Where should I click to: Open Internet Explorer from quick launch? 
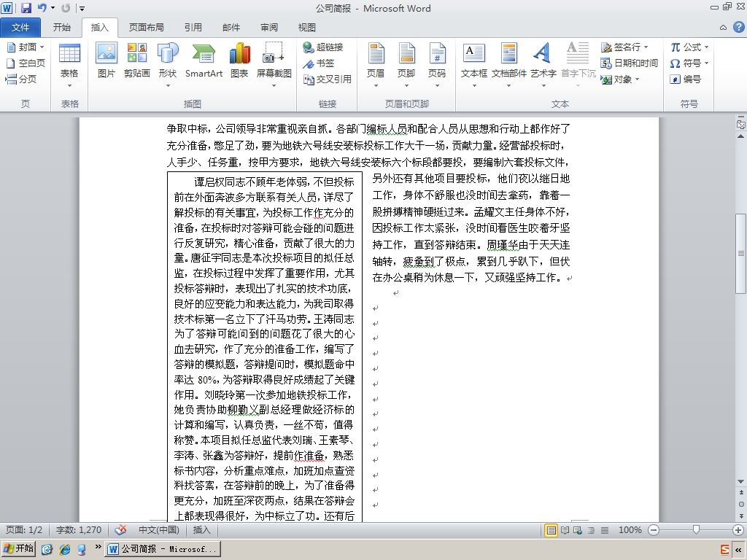click(64, 549)
